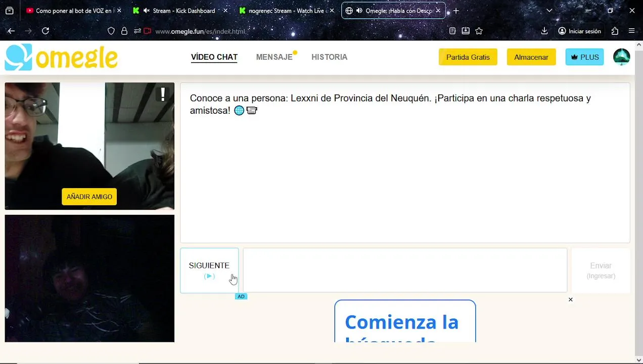This screenshot has width=643, height=364.
Task: Report stranger with exclamation mark icon
Action: (x=163, y=95)
